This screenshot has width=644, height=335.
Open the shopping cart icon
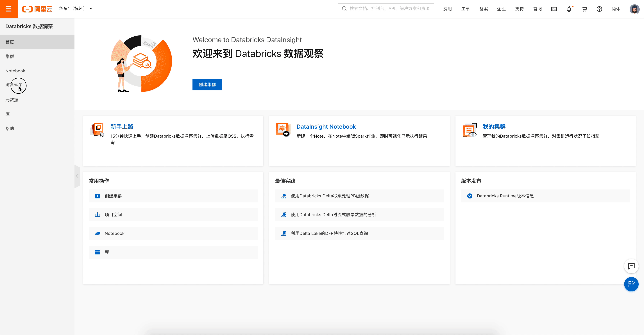coord(584,9)
